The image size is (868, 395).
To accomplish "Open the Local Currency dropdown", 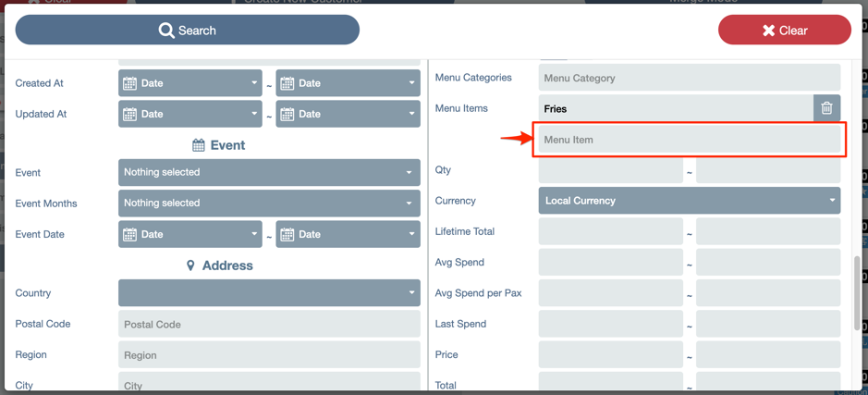I will [690, 201].
